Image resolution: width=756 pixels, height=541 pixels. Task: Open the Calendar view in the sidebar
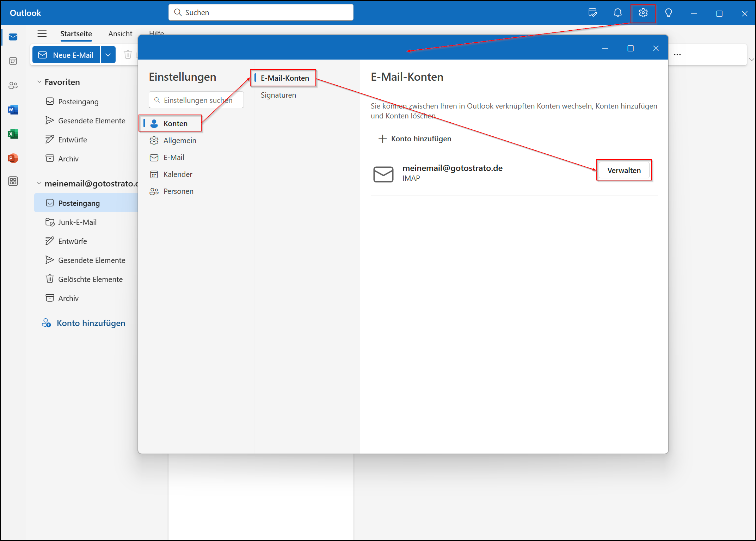(x=13, y=61)
